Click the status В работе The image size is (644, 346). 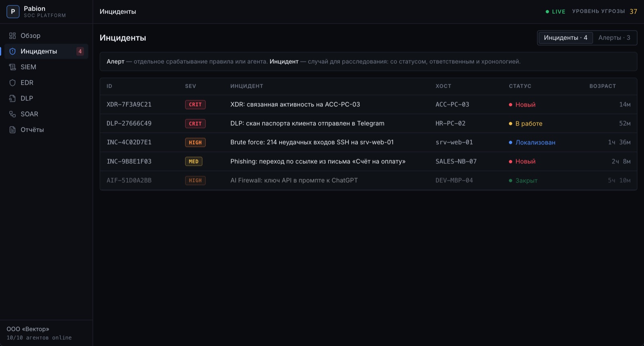point(526,124)
